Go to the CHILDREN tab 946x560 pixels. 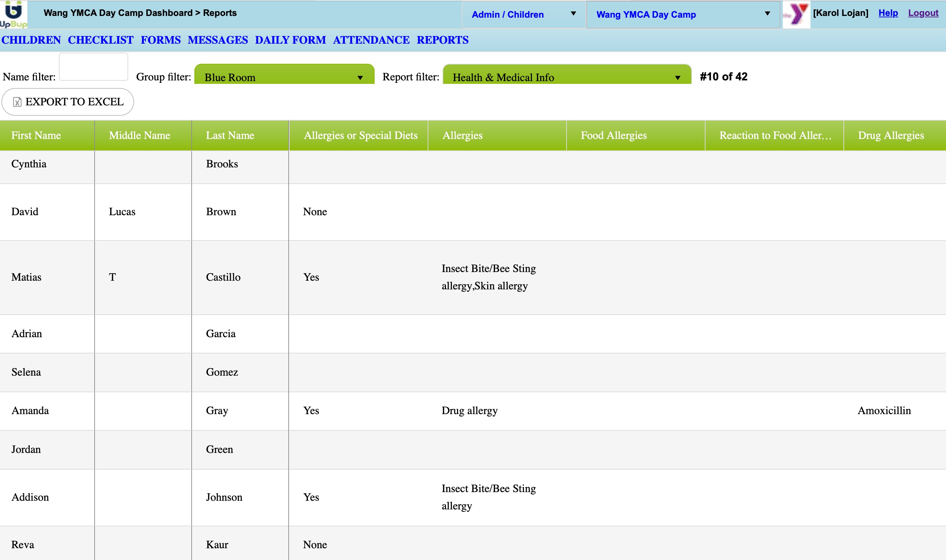(31, 40)
